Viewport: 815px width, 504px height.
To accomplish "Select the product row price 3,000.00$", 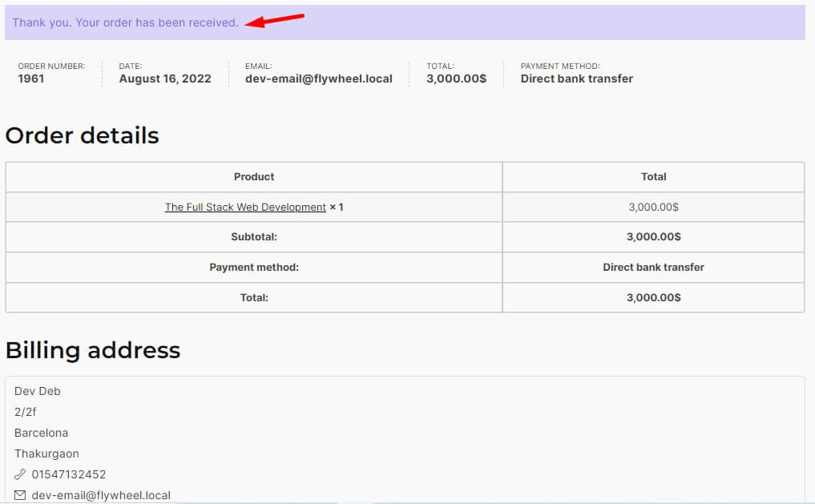I will 653,207.
